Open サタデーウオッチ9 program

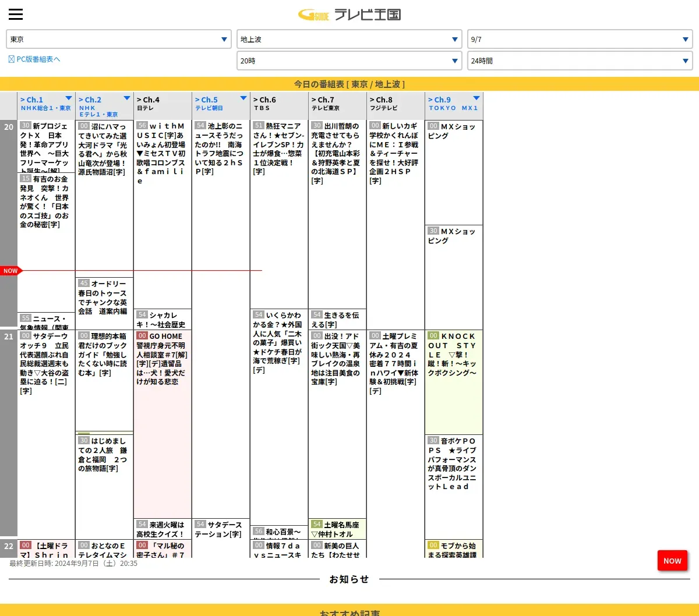46,434
